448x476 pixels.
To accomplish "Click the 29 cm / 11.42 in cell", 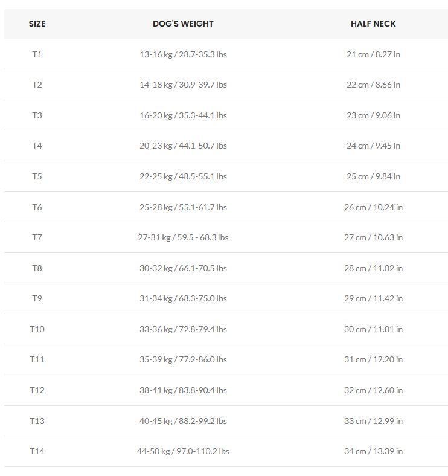I will tap(373, 298).
